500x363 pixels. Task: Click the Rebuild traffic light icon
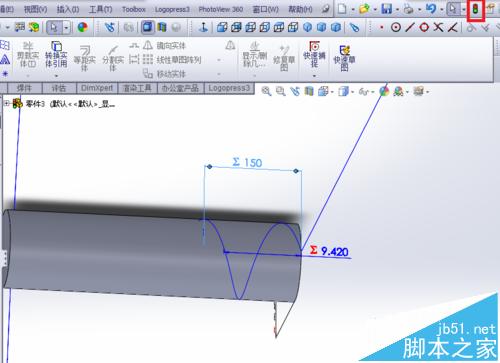pos(476,9)
